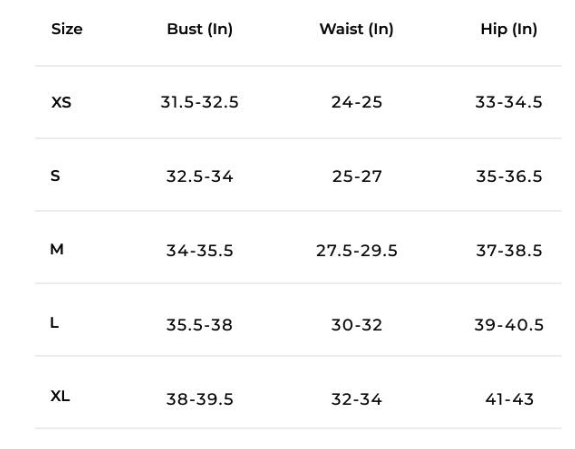Click the S hip value 35-36.5
Image resolution: width=575 pixels, height=449 pixels.
click(509, 176)
